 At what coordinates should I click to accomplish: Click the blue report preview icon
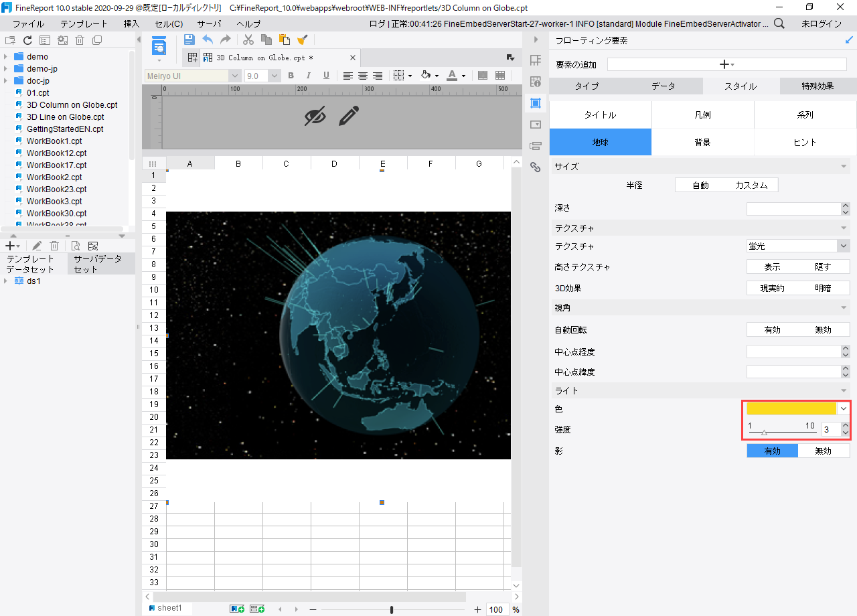pyautogui.click(x=159, y=47)
